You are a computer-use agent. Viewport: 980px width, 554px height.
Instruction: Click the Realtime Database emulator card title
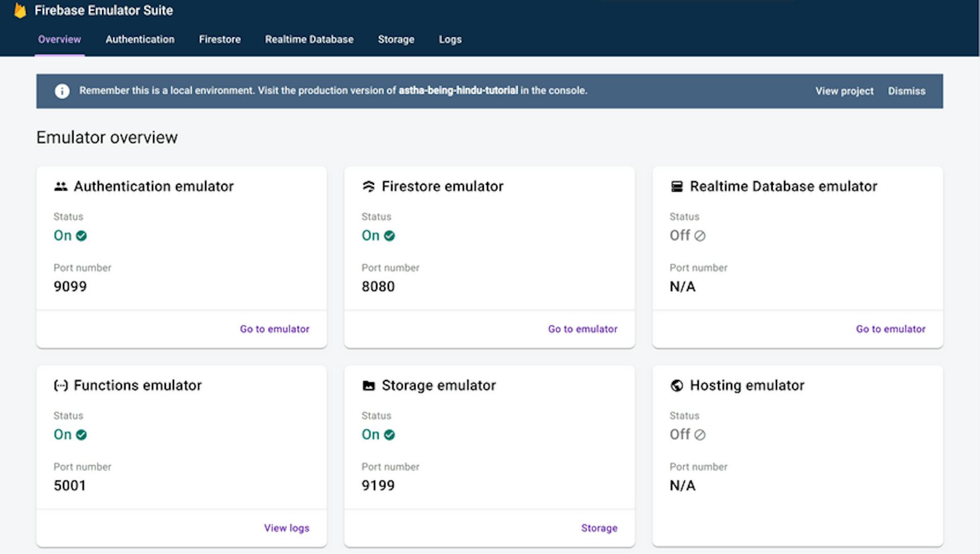coord(783,186)
